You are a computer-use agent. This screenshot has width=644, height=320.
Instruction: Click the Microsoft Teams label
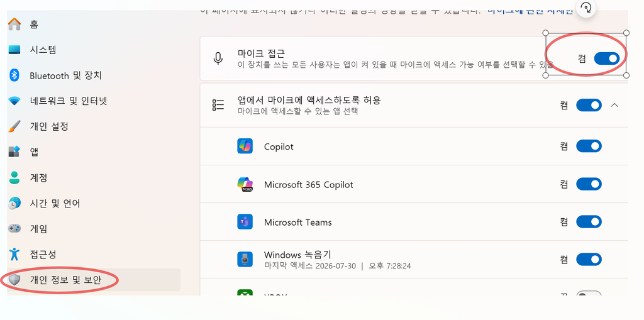[297, 222]
